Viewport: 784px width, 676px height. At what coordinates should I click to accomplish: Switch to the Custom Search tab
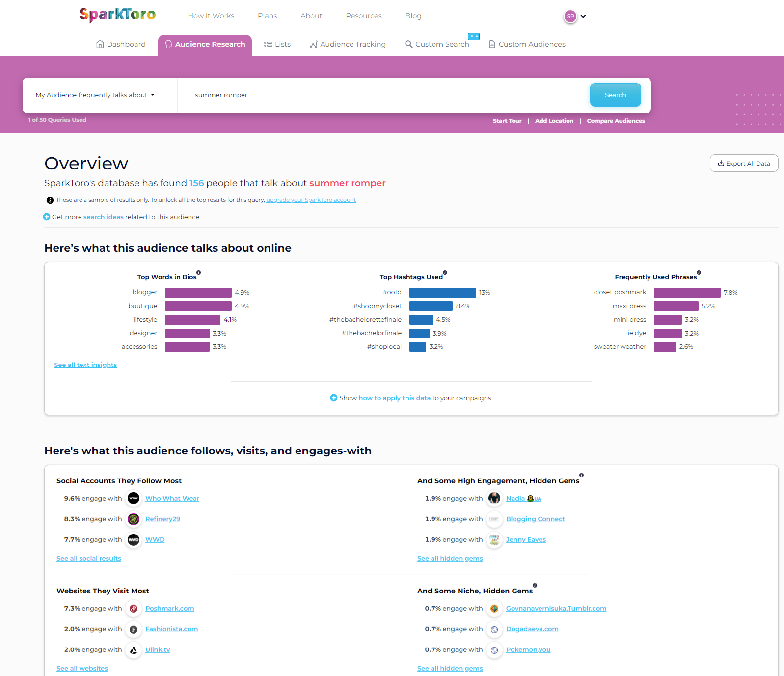437,44
